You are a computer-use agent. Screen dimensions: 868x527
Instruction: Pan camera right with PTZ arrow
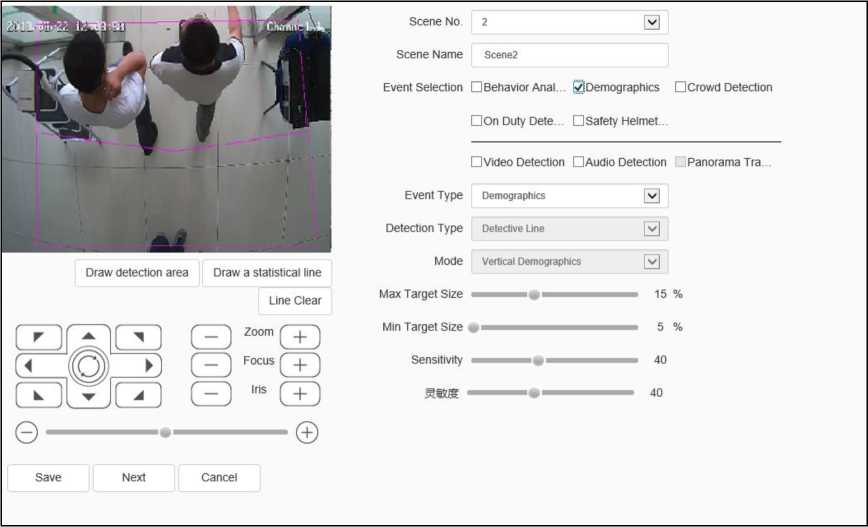149,366
